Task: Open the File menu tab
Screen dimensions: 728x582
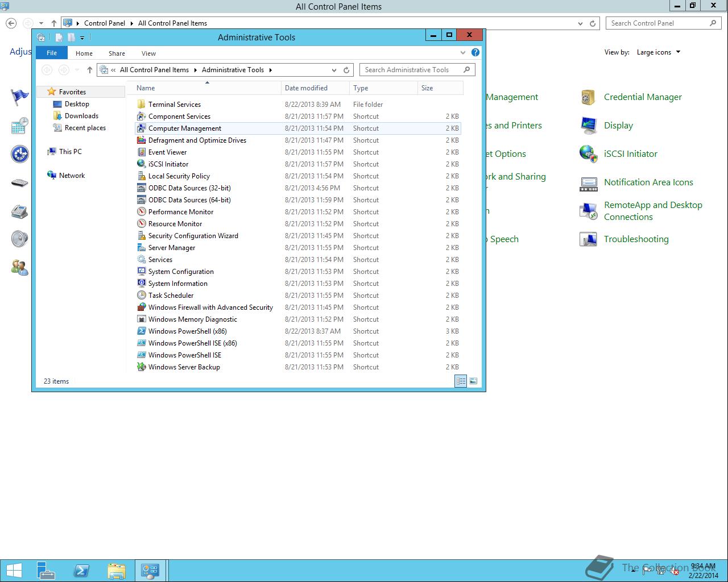Action: coord(52,53)
